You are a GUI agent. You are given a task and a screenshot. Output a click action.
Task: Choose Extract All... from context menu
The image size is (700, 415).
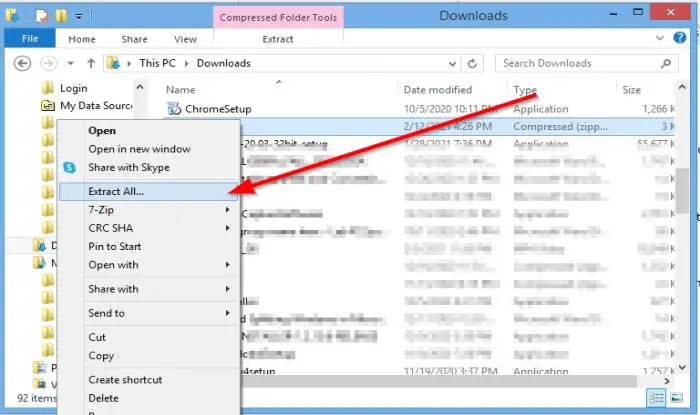(149, 191)
